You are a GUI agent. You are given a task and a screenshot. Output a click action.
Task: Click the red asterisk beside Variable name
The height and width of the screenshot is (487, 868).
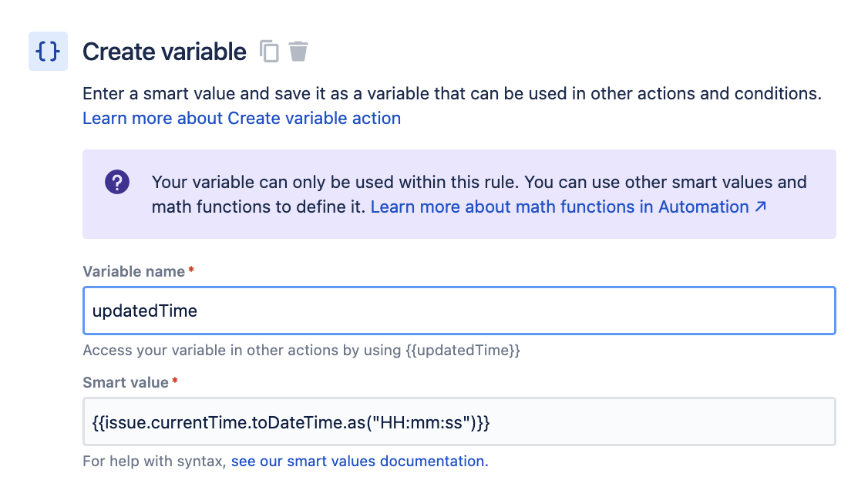pos(191,270)
